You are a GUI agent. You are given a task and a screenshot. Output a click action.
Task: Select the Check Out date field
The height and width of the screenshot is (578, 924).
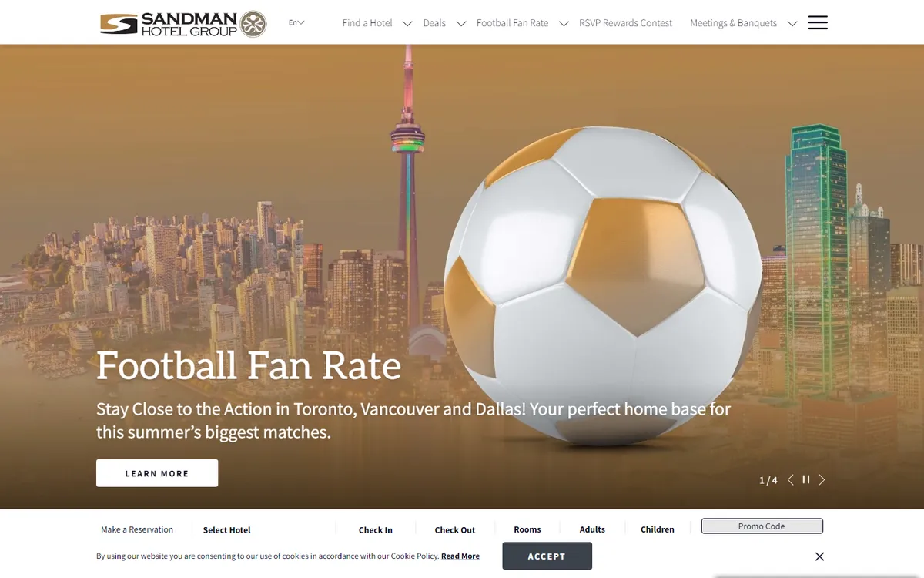(x=455, y=530)
